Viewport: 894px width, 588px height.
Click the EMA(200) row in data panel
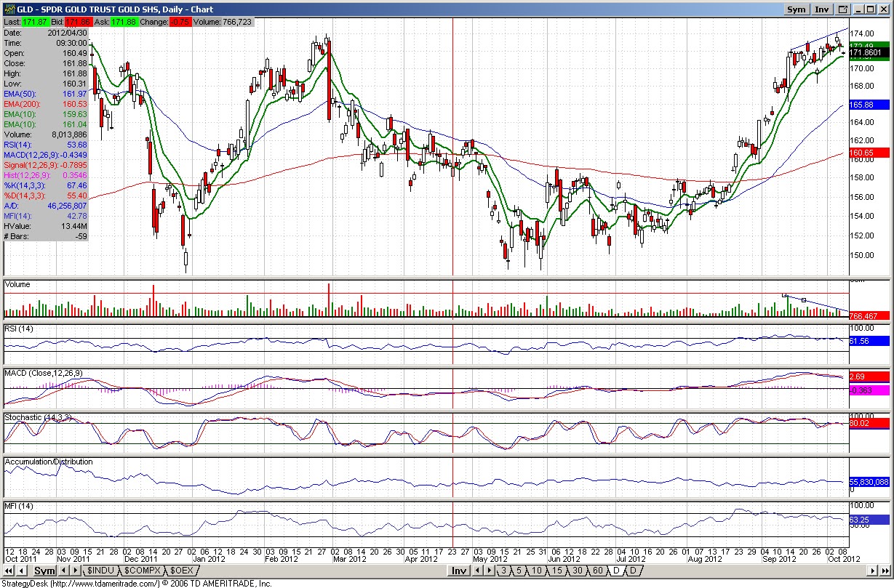(46, 104)
